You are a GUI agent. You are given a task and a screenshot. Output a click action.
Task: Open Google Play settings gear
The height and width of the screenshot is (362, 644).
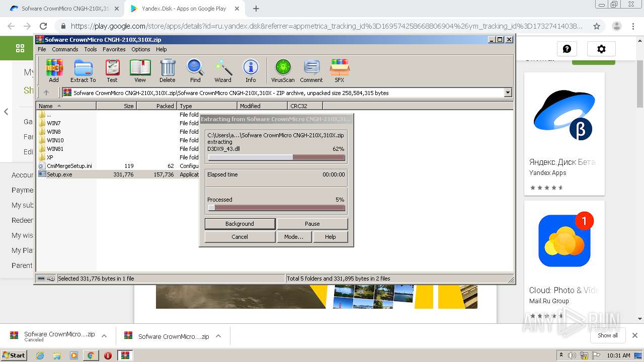(x=601, y=49)
